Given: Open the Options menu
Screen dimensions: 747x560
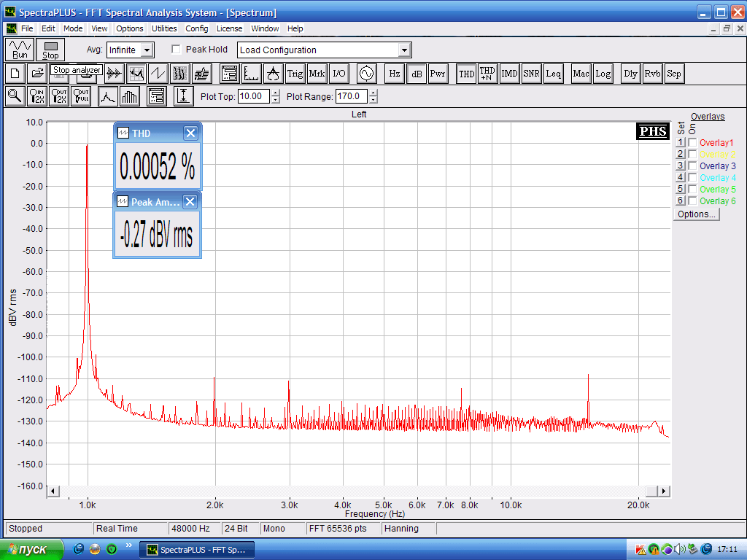Looking at the screenshot, I should click(130, 28).
